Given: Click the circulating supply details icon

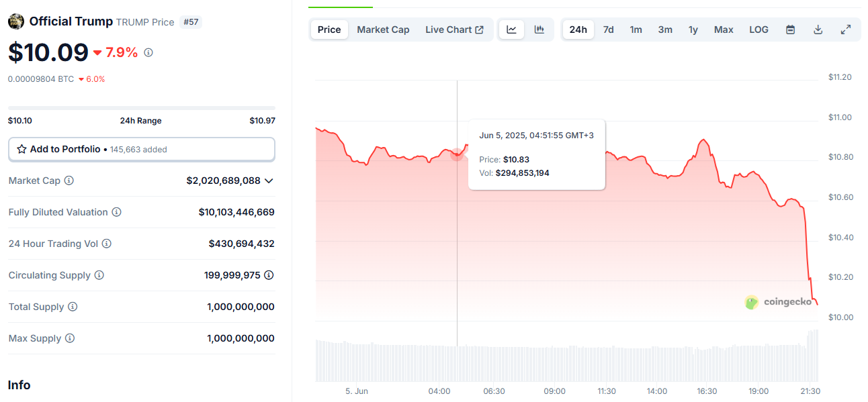Looking at the screenshot, I should (x=269, y=275).
